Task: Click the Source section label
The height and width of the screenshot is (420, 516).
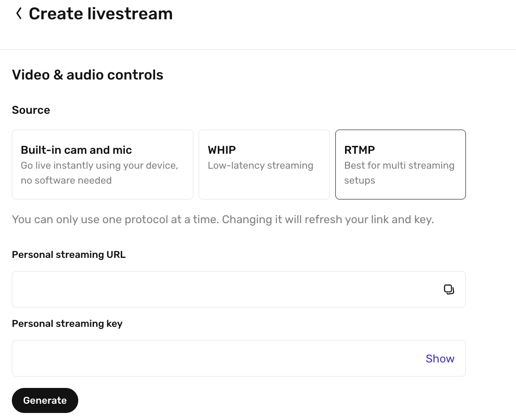Action: [x=31, y=110]
